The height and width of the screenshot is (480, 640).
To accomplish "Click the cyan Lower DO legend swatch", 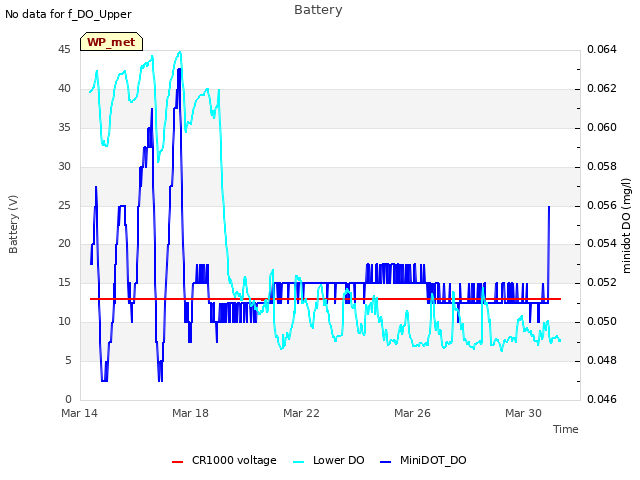I will (x=298, y=462).
